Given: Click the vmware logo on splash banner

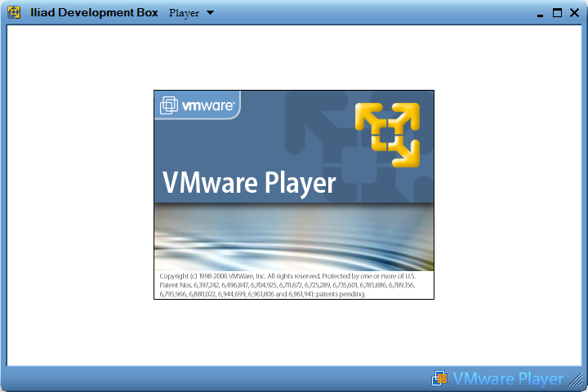Looking at the screenshot, I should pyautogui.click(x=198, y=105).
